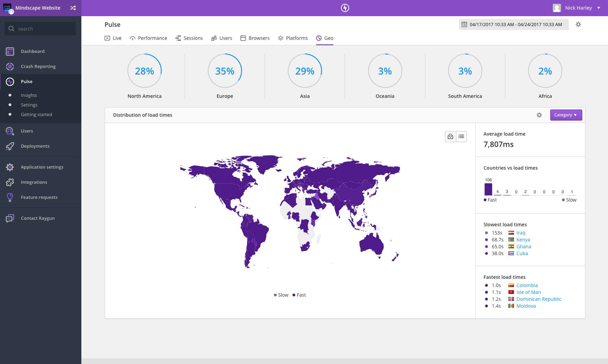Open Getting started under Pulse
This screenshot has height=364, width=608.
tap(36, 114)
